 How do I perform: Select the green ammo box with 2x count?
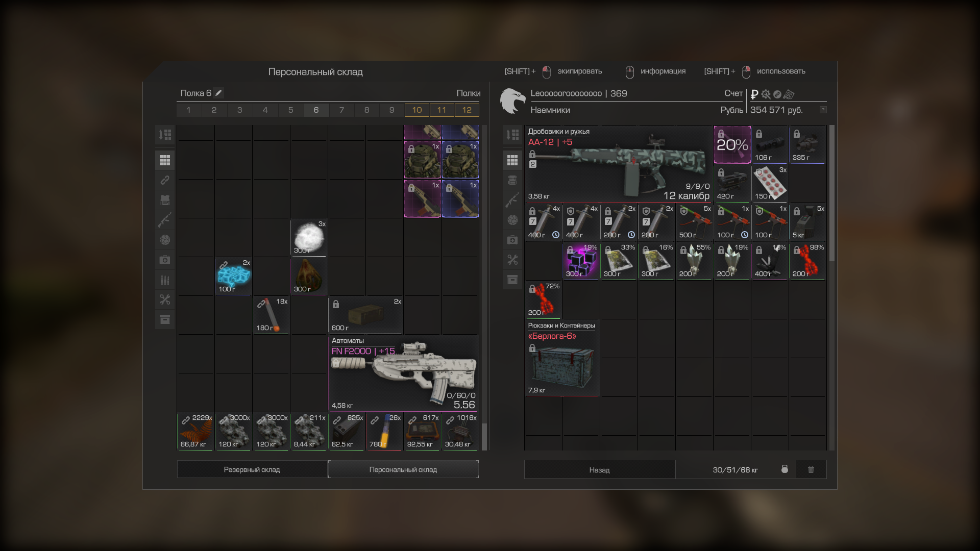click(x=366, y=315)
